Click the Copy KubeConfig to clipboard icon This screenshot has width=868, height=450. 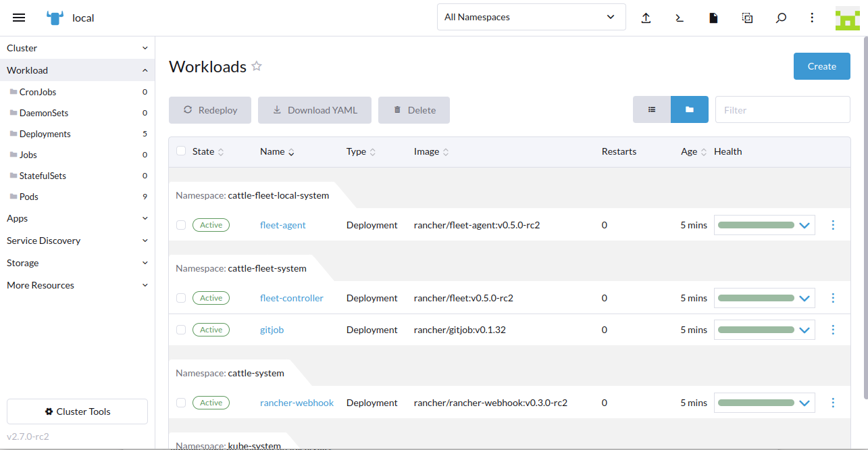[747, 18]
